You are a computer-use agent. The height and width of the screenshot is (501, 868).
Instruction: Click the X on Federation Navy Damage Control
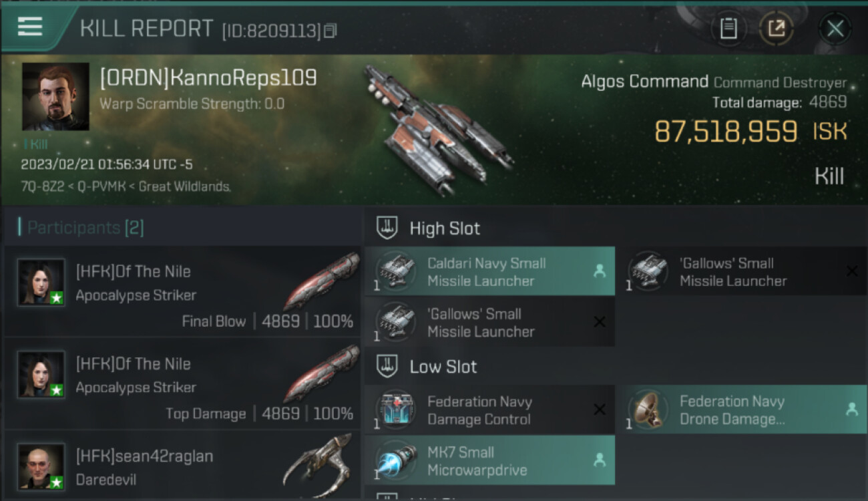(600, 409)
